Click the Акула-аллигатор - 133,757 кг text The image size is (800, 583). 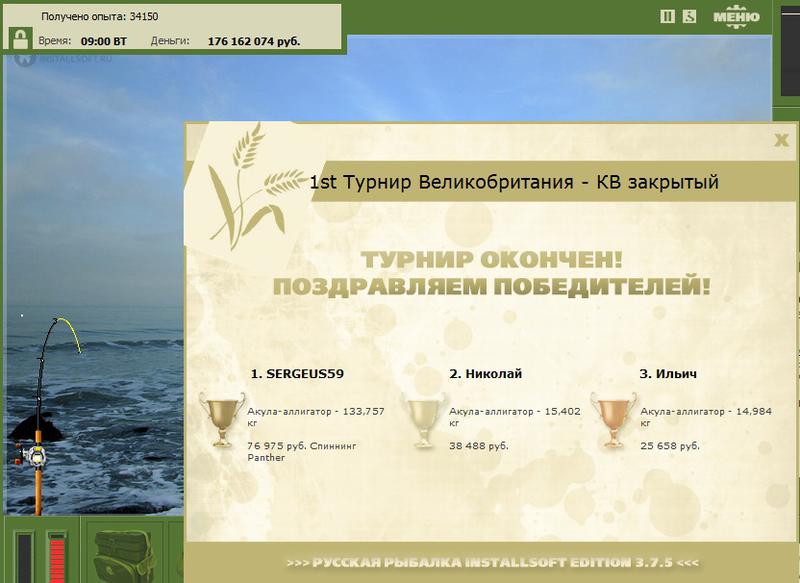(316, 417)
